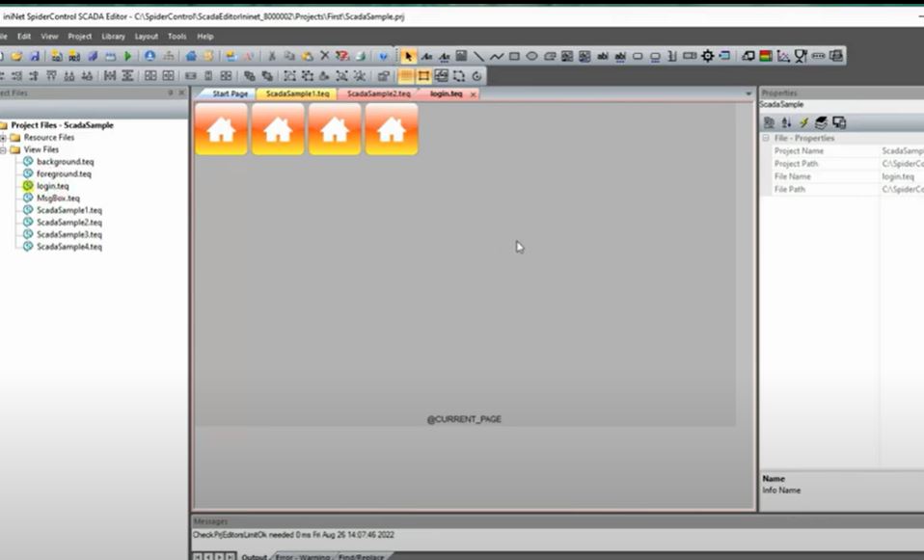924x560 pixels.
Task: Open MsgBox.teq in the project tree
Action: pos(58,198)
